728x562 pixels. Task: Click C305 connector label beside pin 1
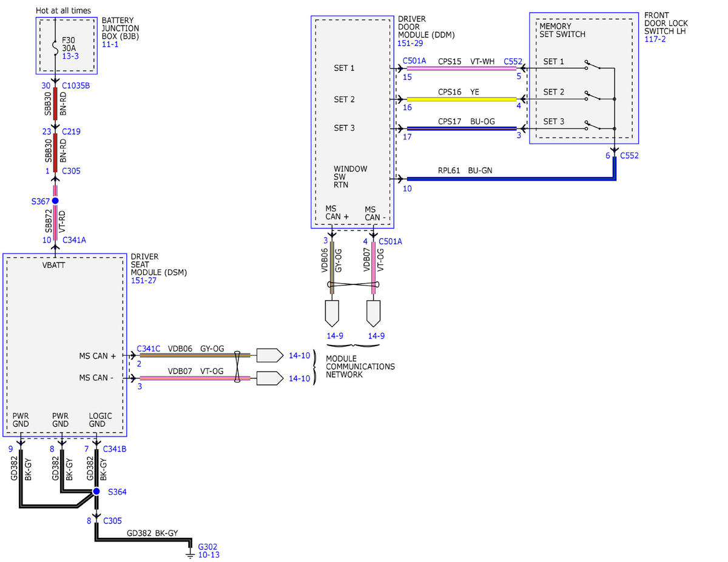(71, 171)
